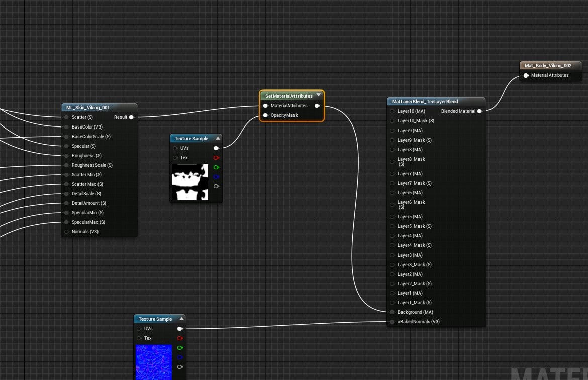Click the BaseColor (V3) input pin

pyautogui.click(x=67, y=127)
